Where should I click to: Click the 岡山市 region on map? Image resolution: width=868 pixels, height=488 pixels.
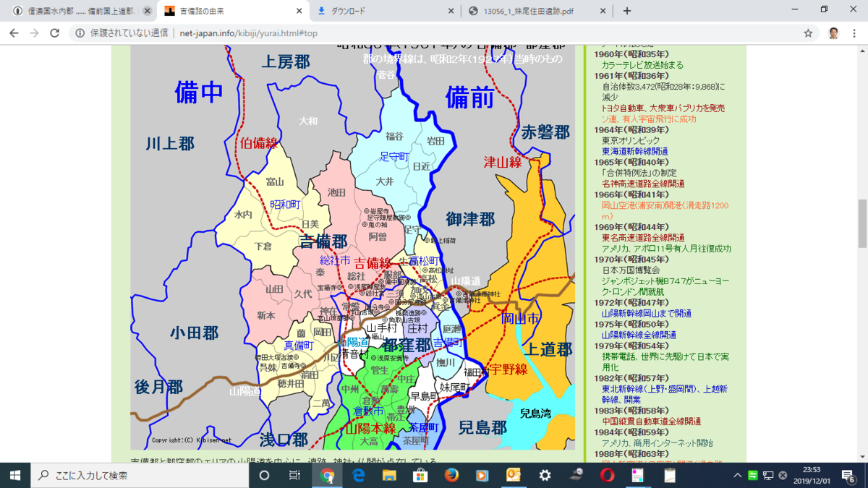pyautogui.click(x=520, y=318)
